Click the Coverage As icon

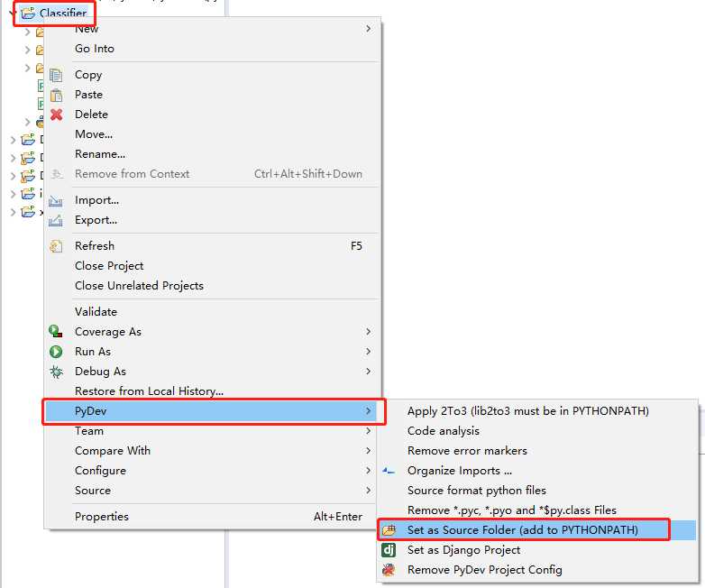click(x=56, y=332)
